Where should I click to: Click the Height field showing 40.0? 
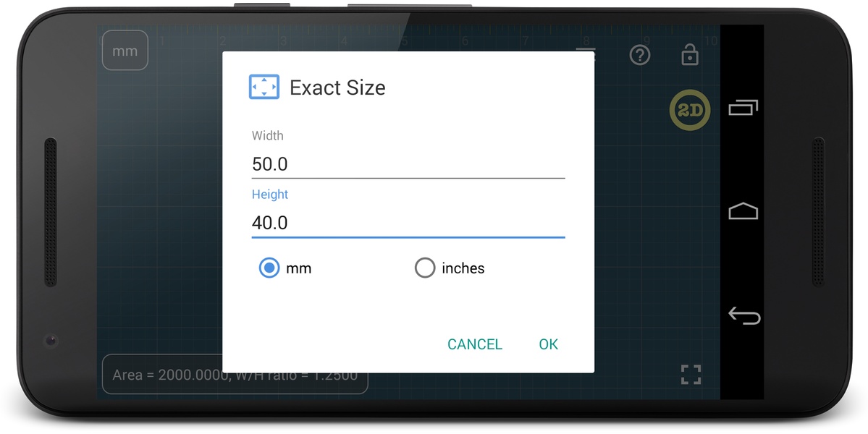pos(408,223)
